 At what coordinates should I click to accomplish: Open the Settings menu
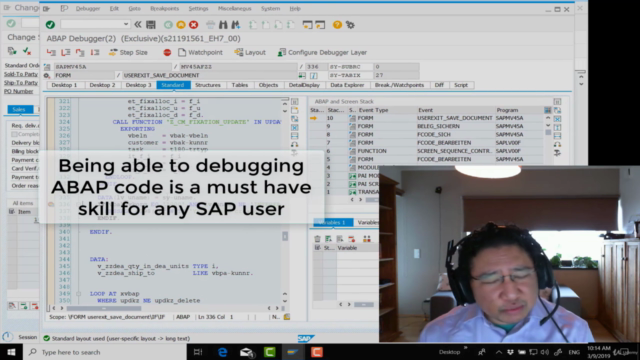pos(198,9)
